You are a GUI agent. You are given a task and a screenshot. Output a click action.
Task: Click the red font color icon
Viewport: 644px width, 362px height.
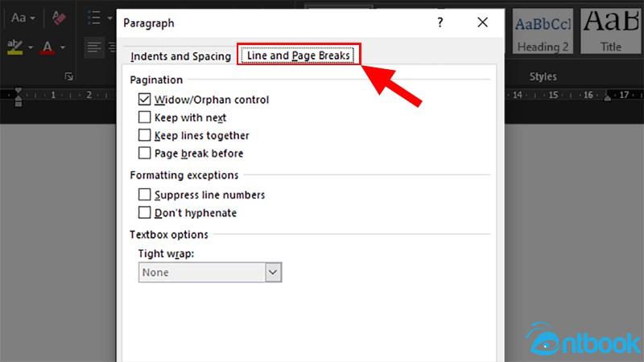coord(47,47)
